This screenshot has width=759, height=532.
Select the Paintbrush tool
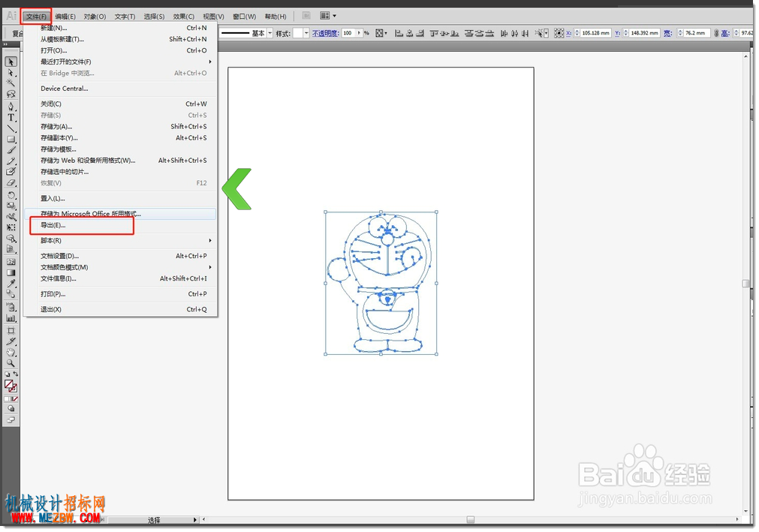click(x=11, y=150)
